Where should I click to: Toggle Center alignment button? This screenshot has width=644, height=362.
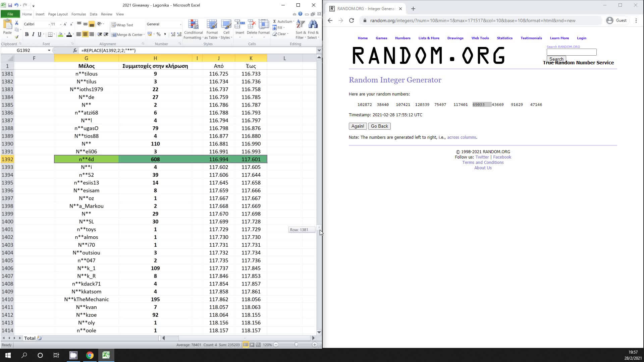(x=85, y=35)
